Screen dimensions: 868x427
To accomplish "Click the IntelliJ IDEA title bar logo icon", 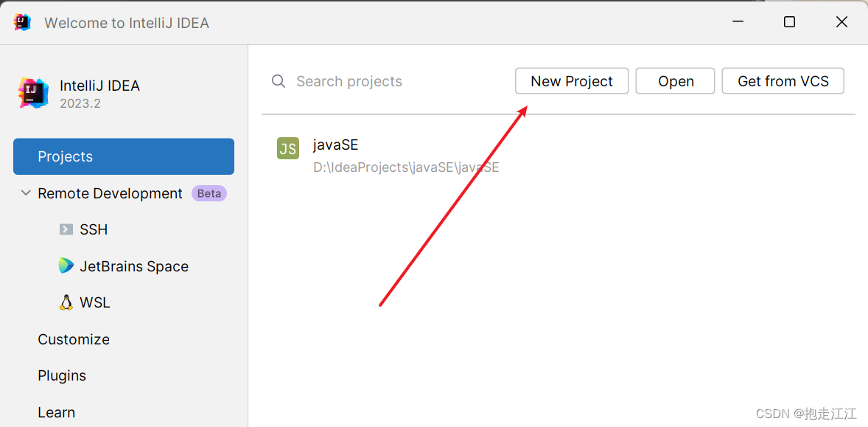I will click(23, 23).
